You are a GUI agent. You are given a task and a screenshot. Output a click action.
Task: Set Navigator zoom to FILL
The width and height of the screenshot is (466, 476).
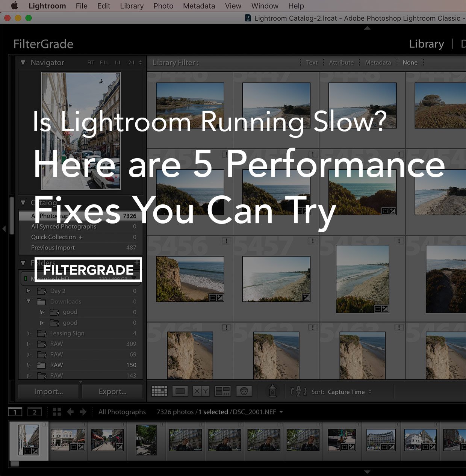[104, 63]
